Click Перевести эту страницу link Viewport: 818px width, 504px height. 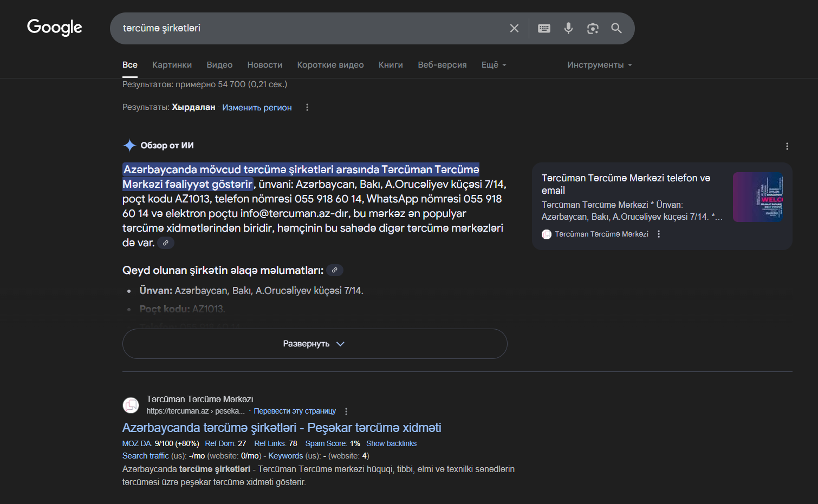pyautogui.click(x=295, y=411)
